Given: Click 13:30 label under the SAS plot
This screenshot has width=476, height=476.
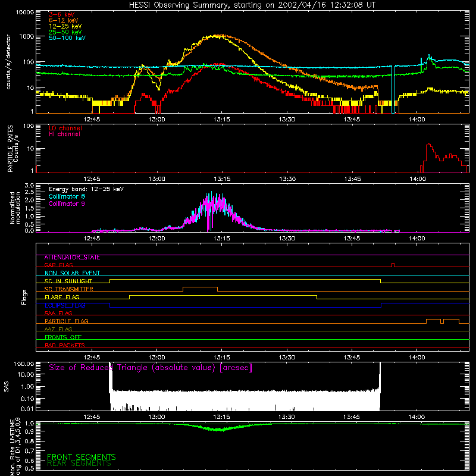Looking at the screenshot, I should point(287,417).
